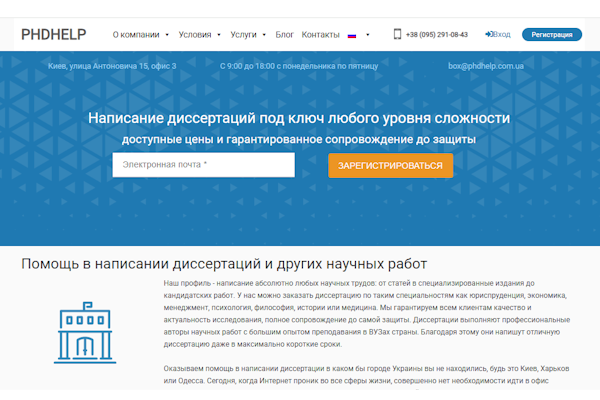
Task: Click the university building icon
Action: (85, 333)
